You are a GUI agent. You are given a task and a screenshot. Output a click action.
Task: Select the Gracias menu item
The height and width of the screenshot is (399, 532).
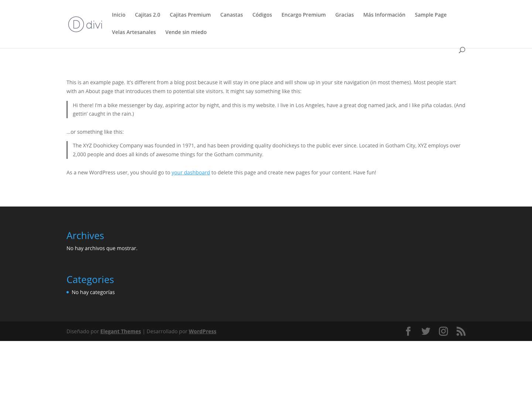click(344, 15)
